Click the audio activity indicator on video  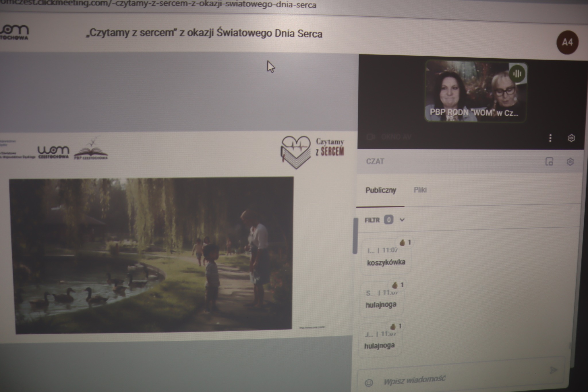pyautogui.click(x=517, y=74)
